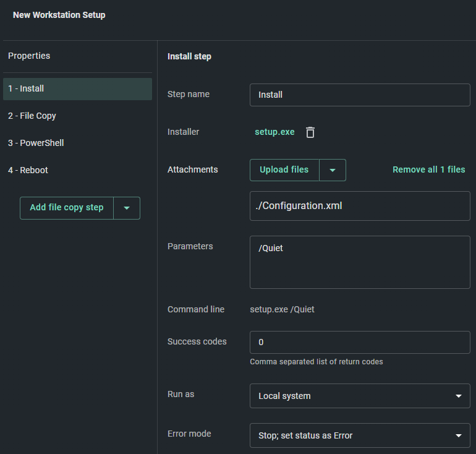
Task: Delete the setup.exe installer via trash icon
Action: [310, 132]
